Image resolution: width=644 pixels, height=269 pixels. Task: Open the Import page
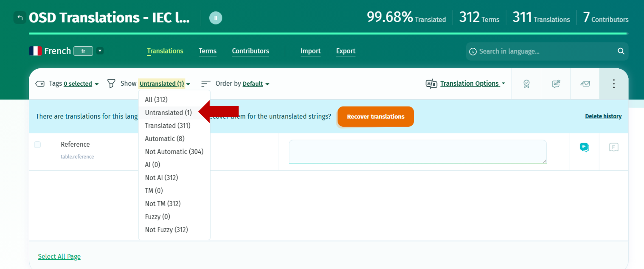[311, 51]
